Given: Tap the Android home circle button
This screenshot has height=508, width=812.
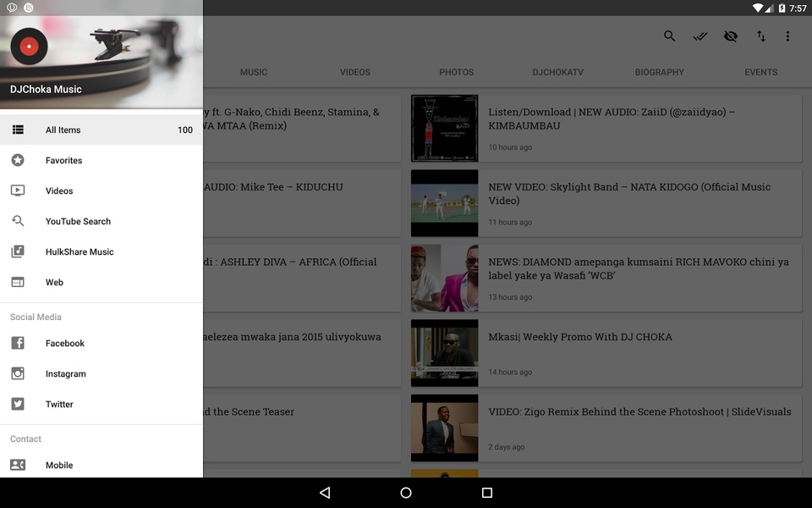Looking at the screenshot, I should click(406, 493).
